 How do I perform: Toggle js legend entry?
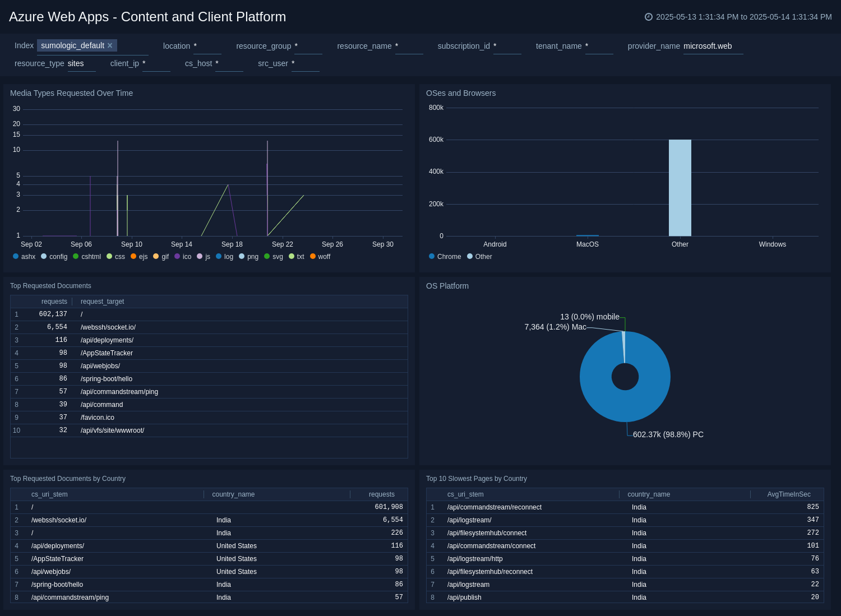coord(204,257)
